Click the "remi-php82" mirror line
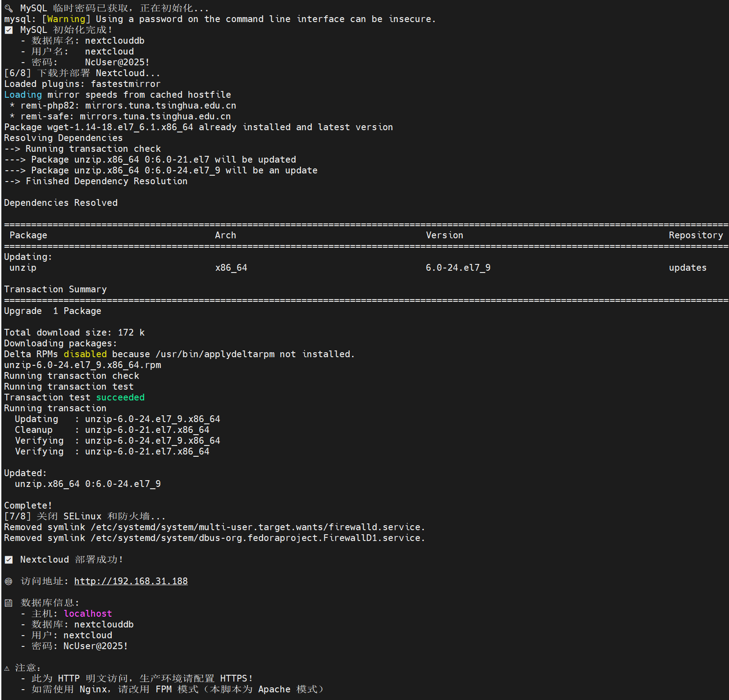The image size is (729, 700). click(x=123, y=105)
